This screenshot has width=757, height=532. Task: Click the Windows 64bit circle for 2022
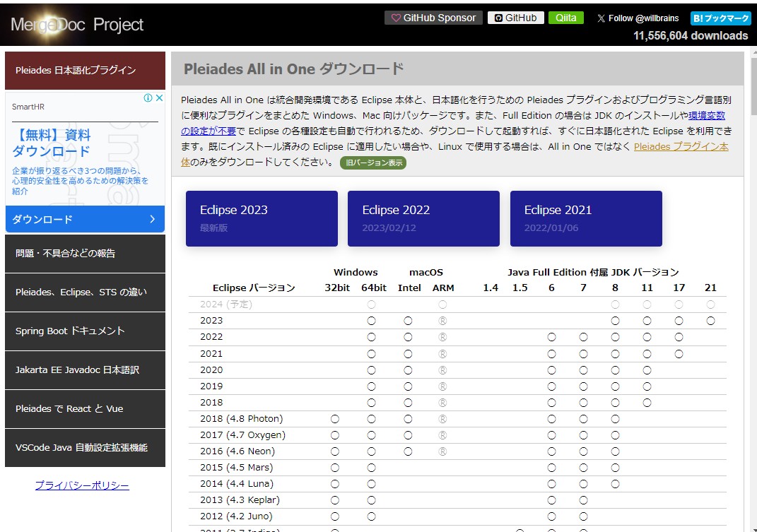[371, 337]
